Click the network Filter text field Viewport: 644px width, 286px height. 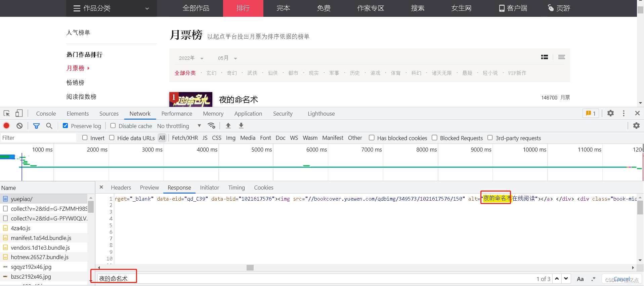pos(38,138)
